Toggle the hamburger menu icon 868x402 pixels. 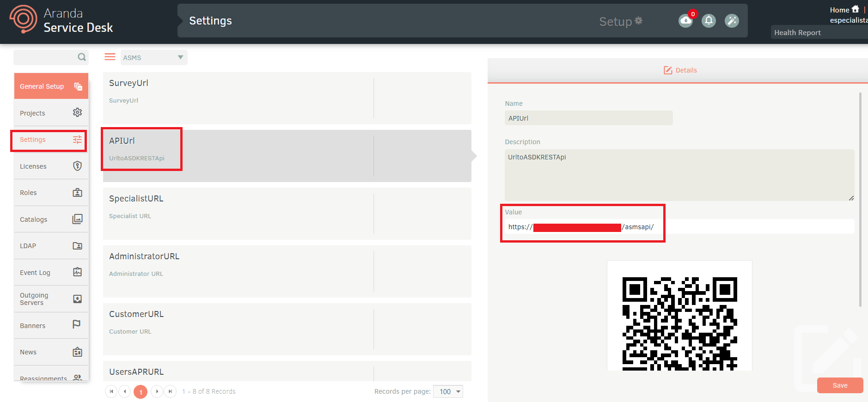110,57
